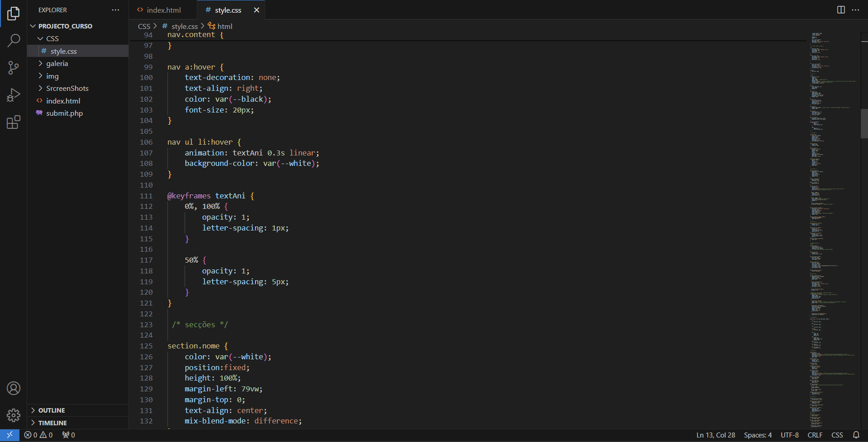Click the Spaces: 4 indentation setting
Image resolution: width=868 pixels, height=442 pixels.
coord(758,435)
